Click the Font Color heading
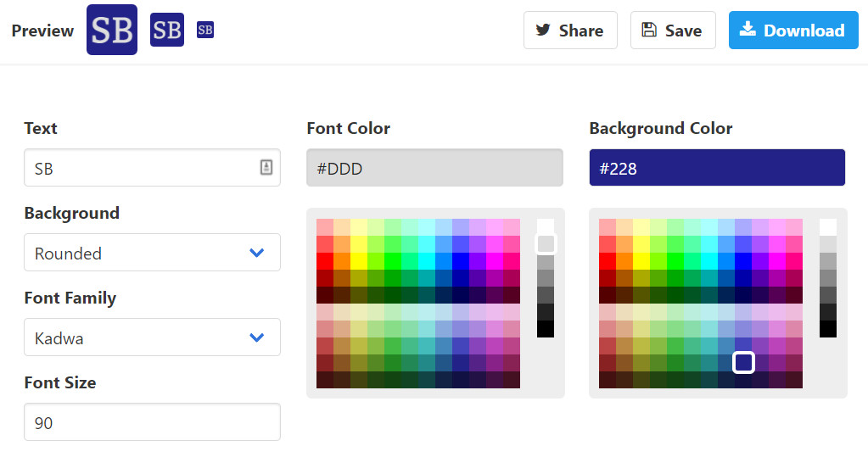The height and width of the screenshot is (474, 868). point(348,128)
